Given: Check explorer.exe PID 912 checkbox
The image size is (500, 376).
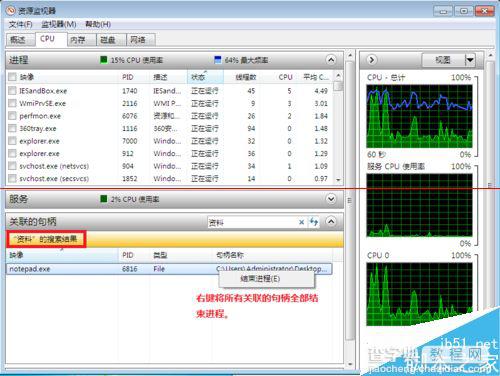Looking at the screenshot, I should [12, 153].
